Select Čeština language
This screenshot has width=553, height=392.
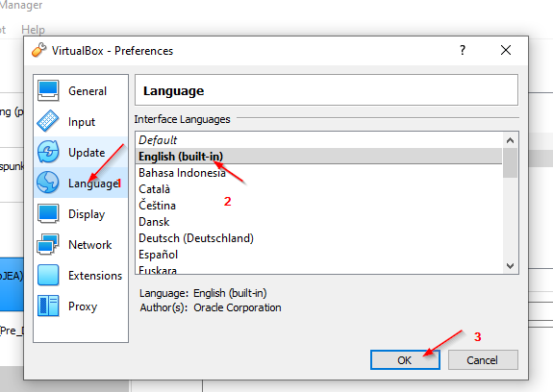pos(319,206)
